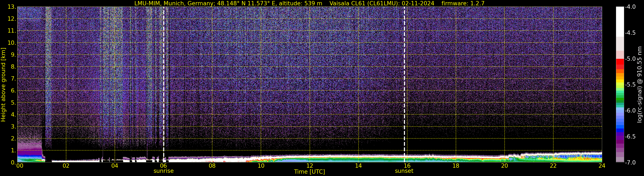Screen dimensions: 644x176
Task: Click the height axis tick label "5."
Action: (13, 103)
